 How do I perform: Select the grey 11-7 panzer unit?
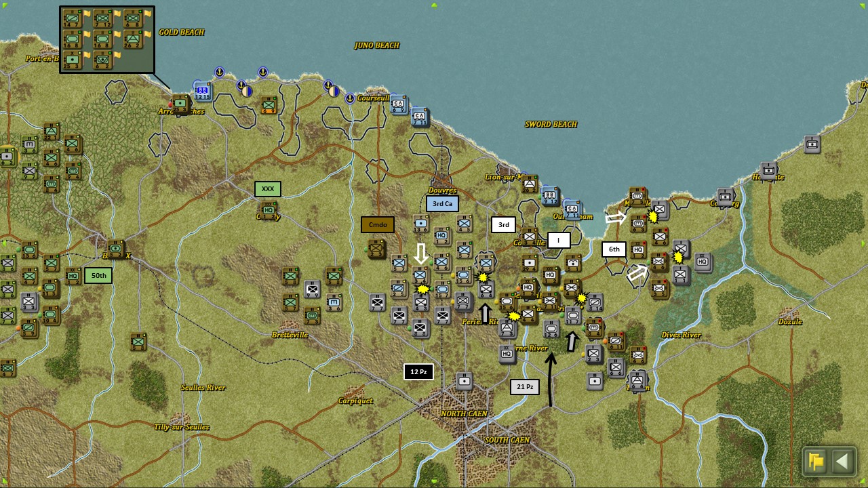[573, 316]
